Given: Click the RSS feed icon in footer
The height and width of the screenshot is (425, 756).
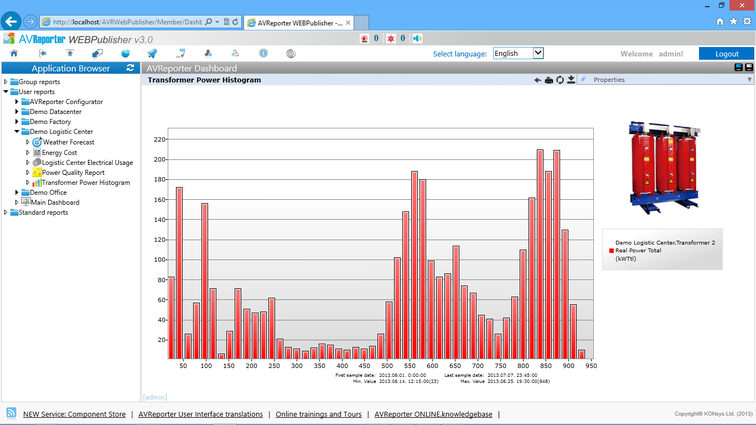Looking at the screenshot, I should click(11, 413).
